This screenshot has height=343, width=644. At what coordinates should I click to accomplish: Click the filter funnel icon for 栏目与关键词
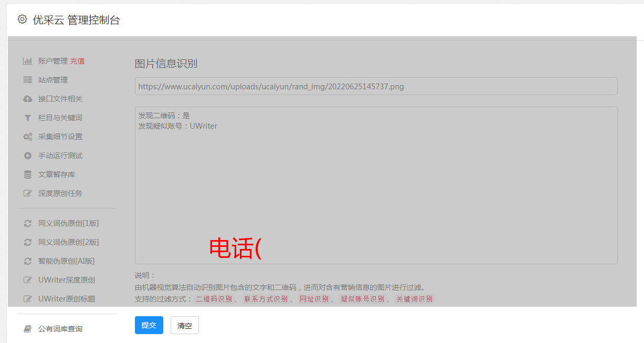pos(28,118)
